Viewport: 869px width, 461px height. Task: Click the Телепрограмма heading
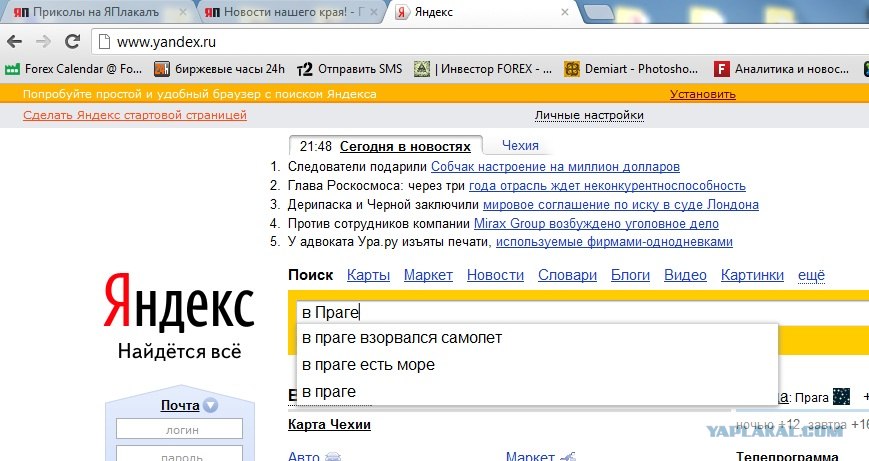click(x=787, y=457)
